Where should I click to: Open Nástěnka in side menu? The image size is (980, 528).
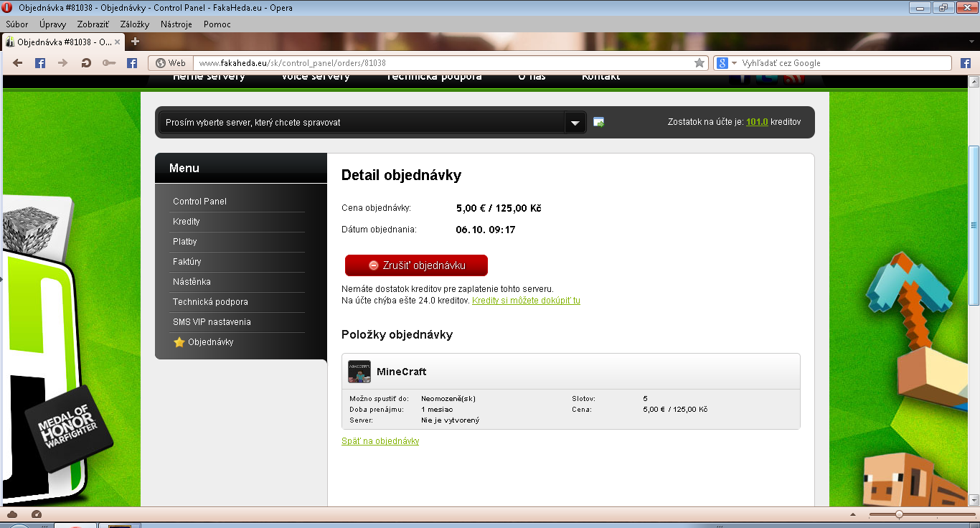click(192, 282)
